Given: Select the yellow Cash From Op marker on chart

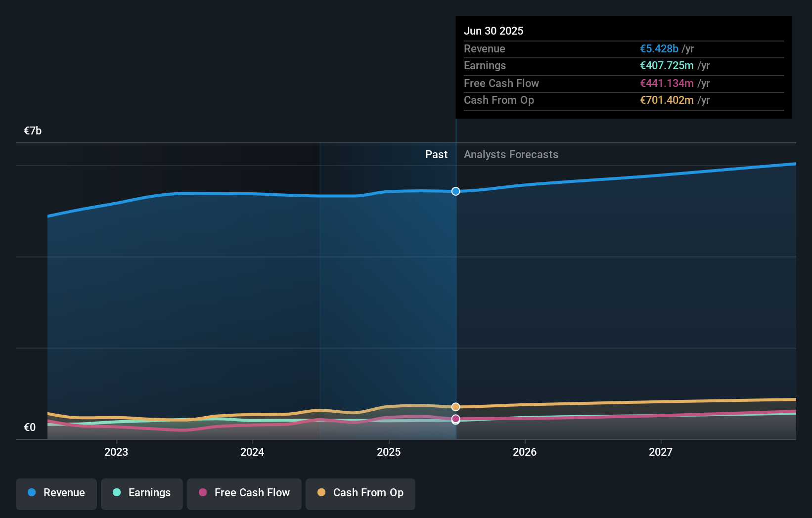Looking at the screenshot, I should click(x=455, y=407).
